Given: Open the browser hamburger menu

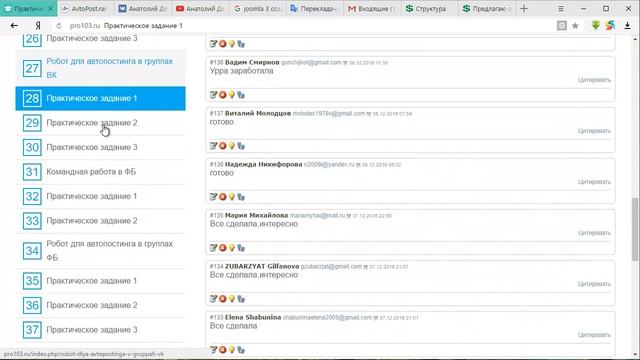Looking at the screenshot, I should click(x=561, y=9).
